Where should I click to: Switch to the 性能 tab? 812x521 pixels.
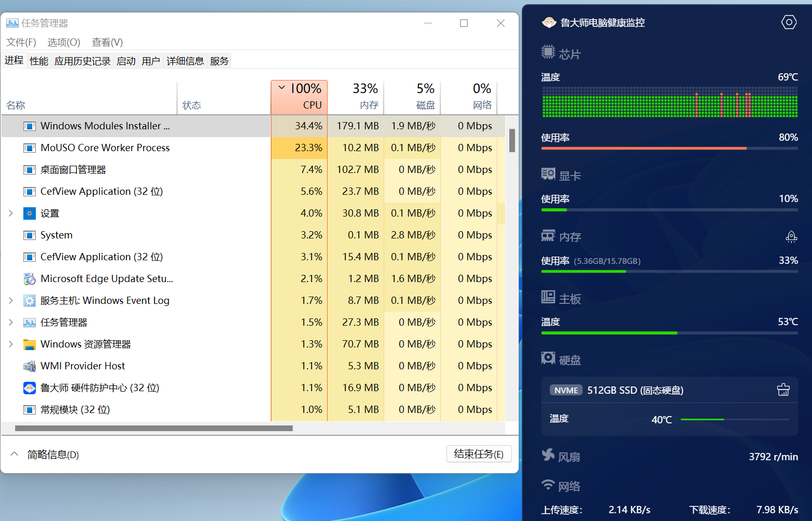click(x=39, y=61)
